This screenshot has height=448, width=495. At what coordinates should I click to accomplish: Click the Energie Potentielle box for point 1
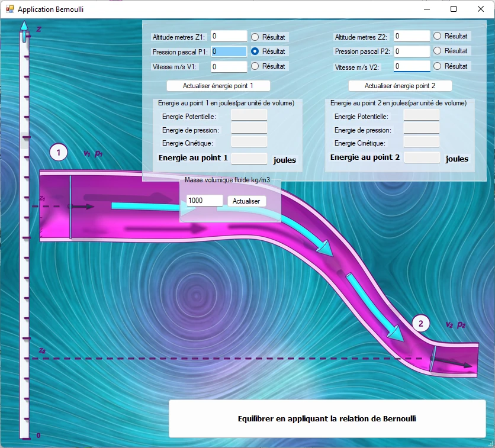coord(249,115)
